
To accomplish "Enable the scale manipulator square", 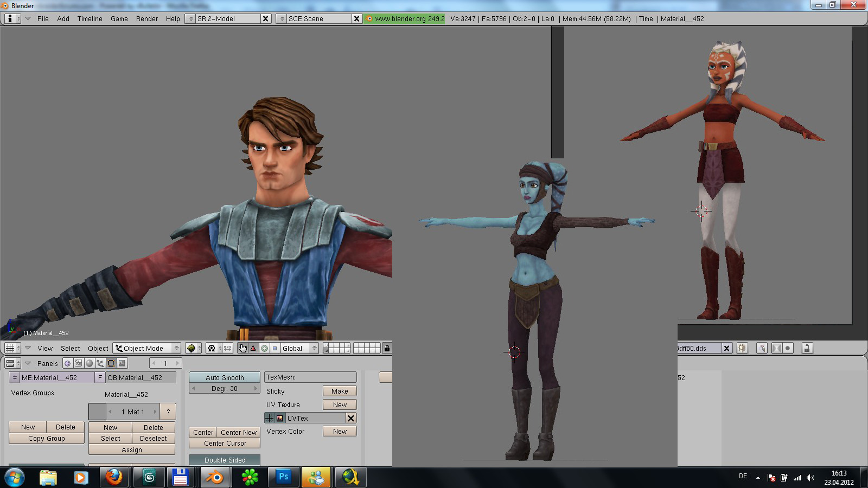I will (x=275, y=348).
